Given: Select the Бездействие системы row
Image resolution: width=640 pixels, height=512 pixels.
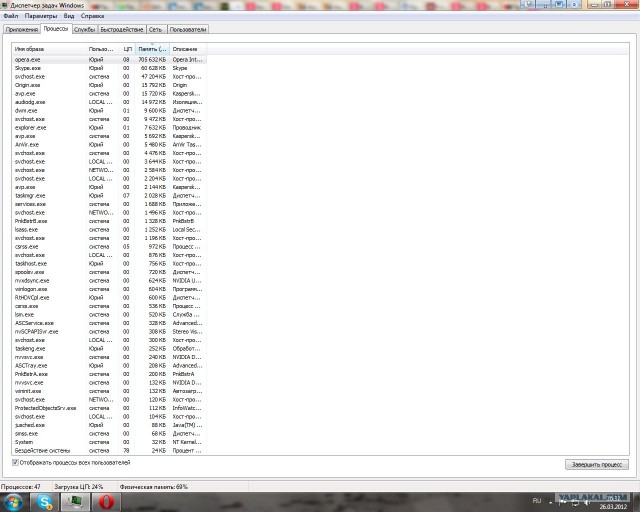Looking at the screenshot, I should (109, 451).
